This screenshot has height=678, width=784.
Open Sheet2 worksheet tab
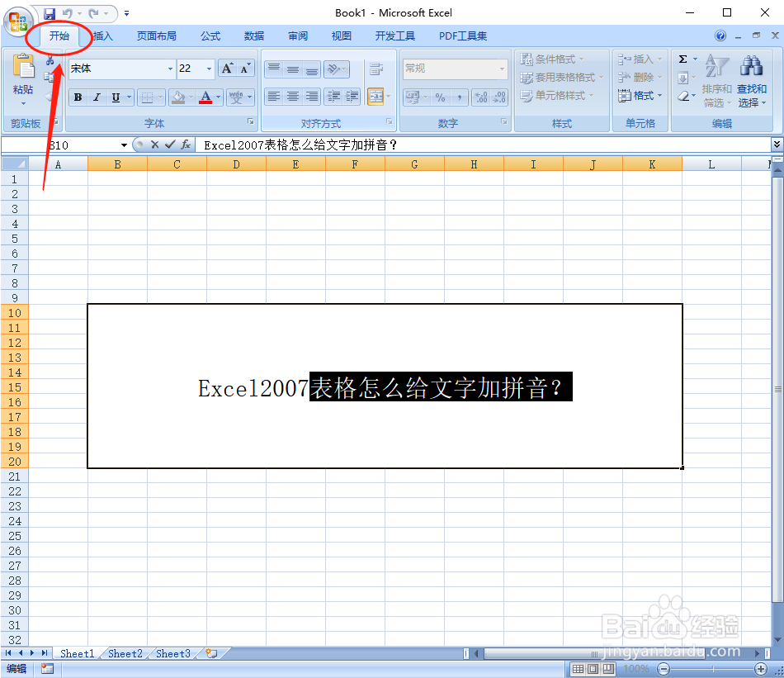[x=125, y=653]
